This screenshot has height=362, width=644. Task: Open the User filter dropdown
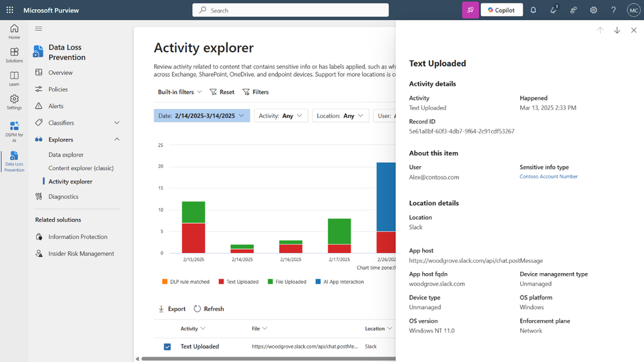[385, 116]
